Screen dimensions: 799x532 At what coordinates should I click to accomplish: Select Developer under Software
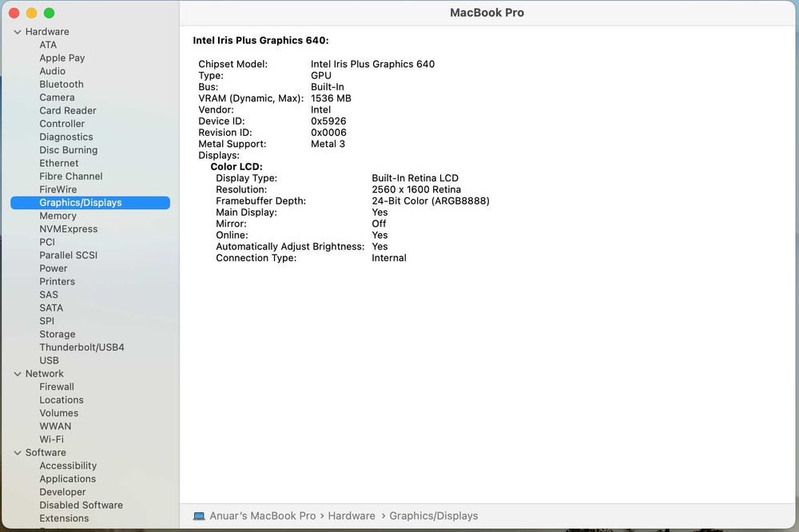[x=62, y=492]
